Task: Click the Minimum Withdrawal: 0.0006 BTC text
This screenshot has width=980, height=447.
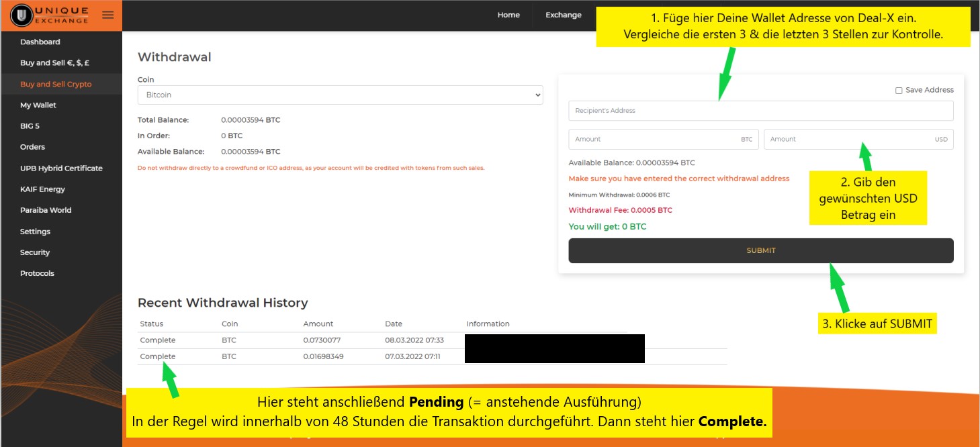Action: tap(619, 195)
